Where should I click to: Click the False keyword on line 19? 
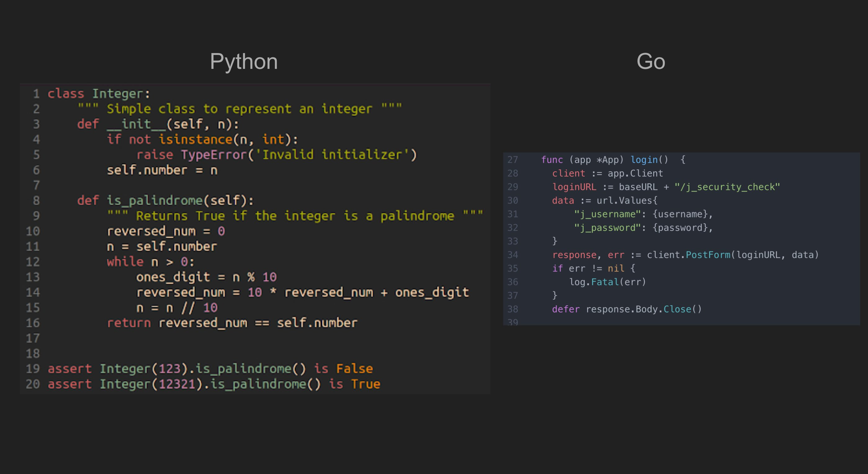pyautogui.click(x=355, y=369)
